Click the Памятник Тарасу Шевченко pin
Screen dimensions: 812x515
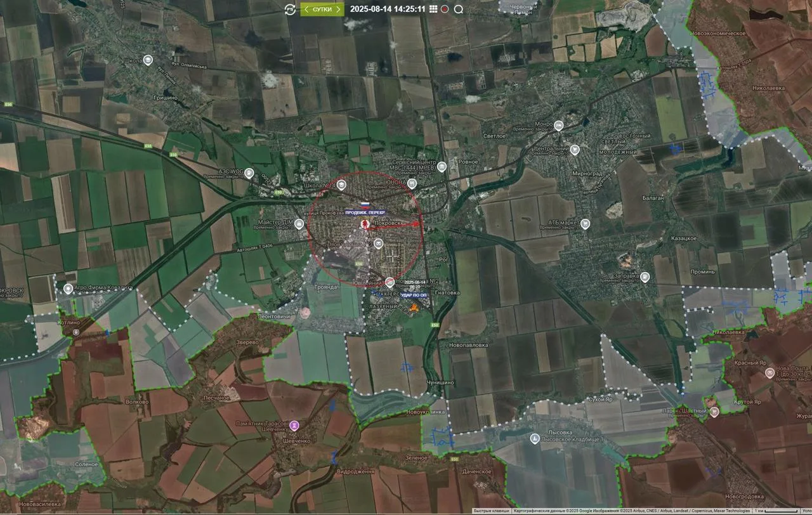294,425
